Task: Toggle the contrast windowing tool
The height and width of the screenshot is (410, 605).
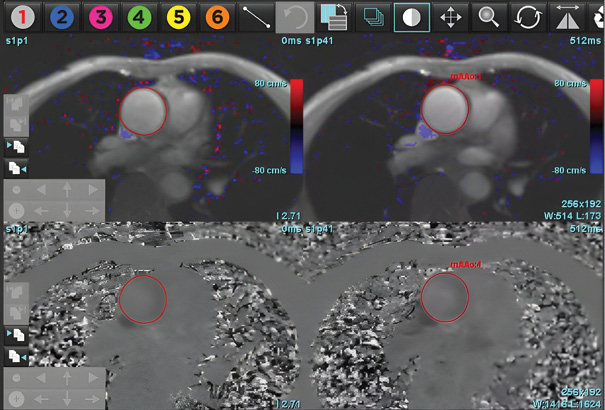Action: coord(412,17)
